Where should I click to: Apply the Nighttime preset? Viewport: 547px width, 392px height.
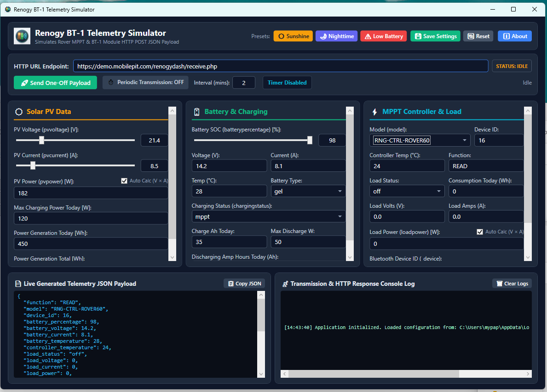coord(336,36)
